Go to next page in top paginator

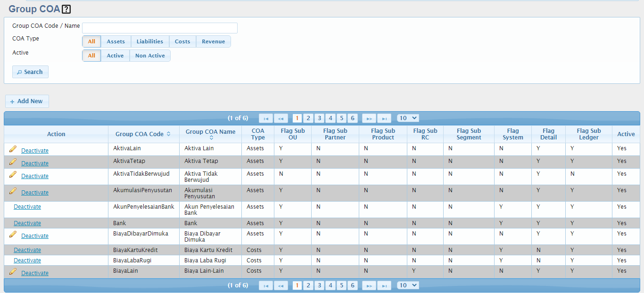pos(369,118)
